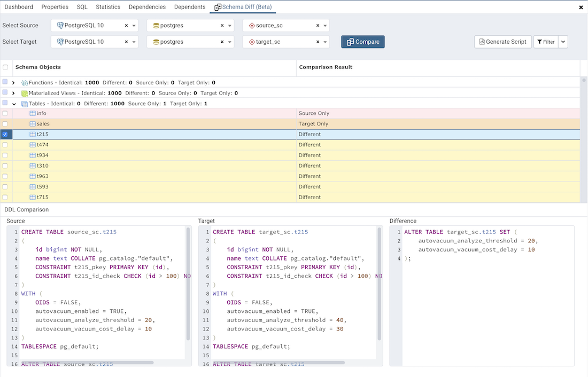The height and width of the screenshot is (377, 588).
Task: Open the target schema dropdown arrow
Action: [325, 42]
